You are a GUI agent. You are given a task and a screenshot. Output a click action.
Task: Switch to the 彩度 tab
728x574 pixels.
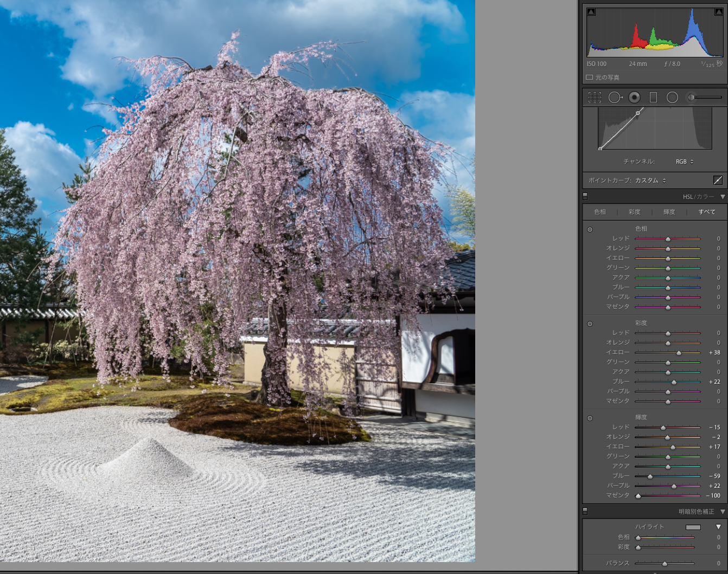(635, 212)
